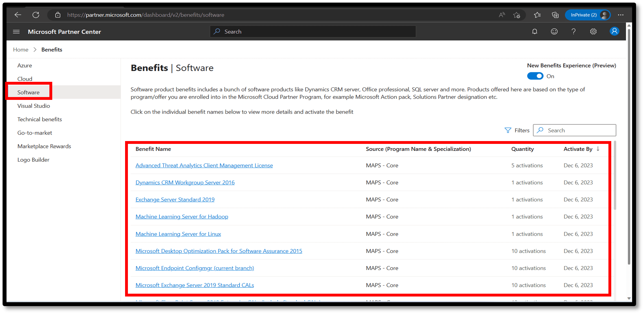The height and width of the screenshot is (314, 644).
Task: Reload the page with the refresh icon
Action: point(36,15)
